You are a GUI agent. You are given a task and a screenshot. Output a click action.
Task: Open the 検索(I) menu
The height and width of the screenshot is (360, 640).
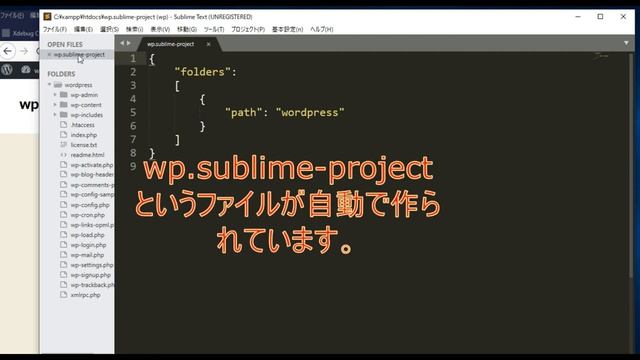(x=134, y=29)
